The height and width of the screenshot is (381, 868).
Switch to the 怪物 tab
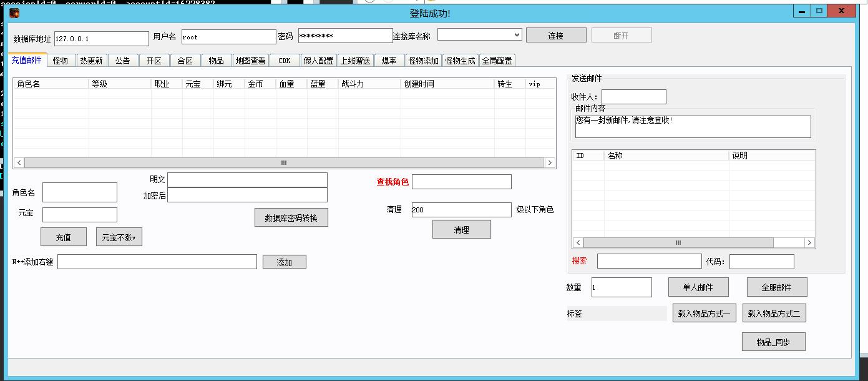(61, 61)
